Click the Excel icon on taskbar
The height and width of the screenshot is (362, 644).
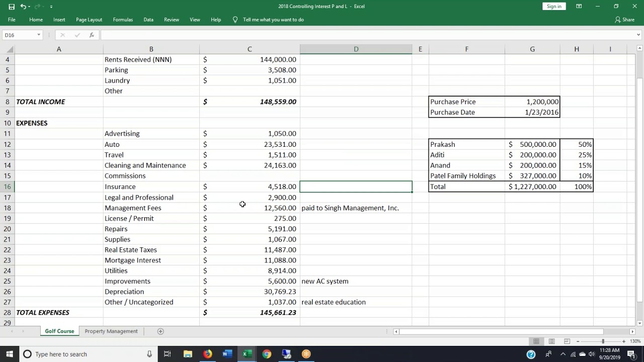[x=247, y=354]
